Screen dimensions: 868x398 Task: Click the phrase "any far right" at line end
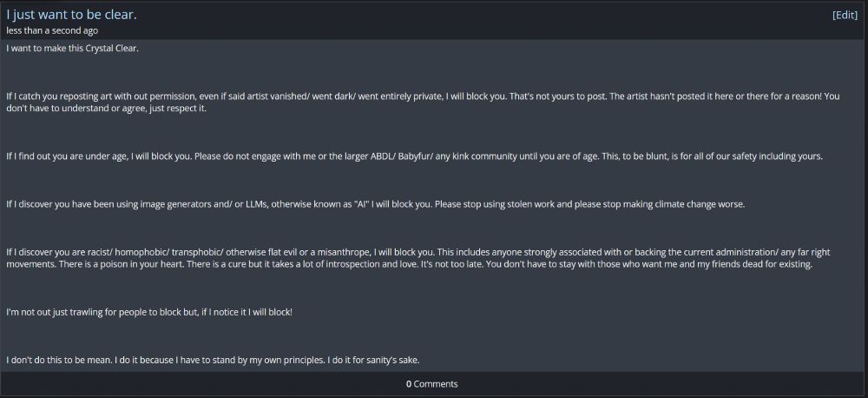[x=806, y=252]
